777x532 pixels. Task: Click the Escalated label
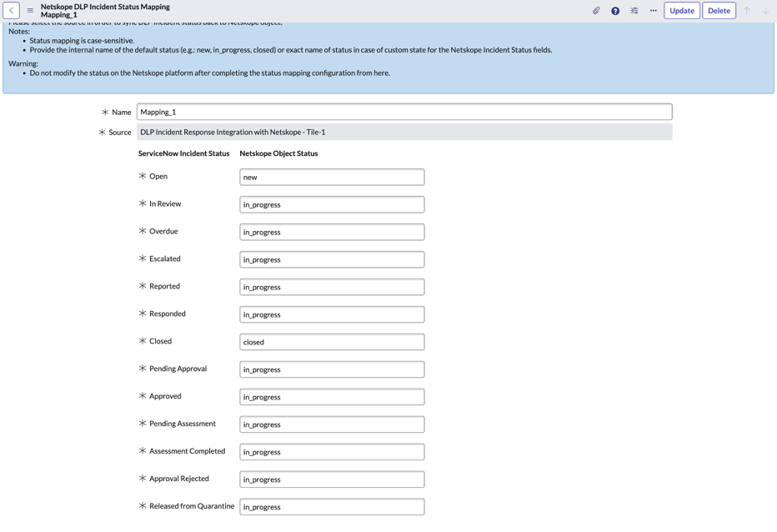pyautogui.click(x=165, y=258)
